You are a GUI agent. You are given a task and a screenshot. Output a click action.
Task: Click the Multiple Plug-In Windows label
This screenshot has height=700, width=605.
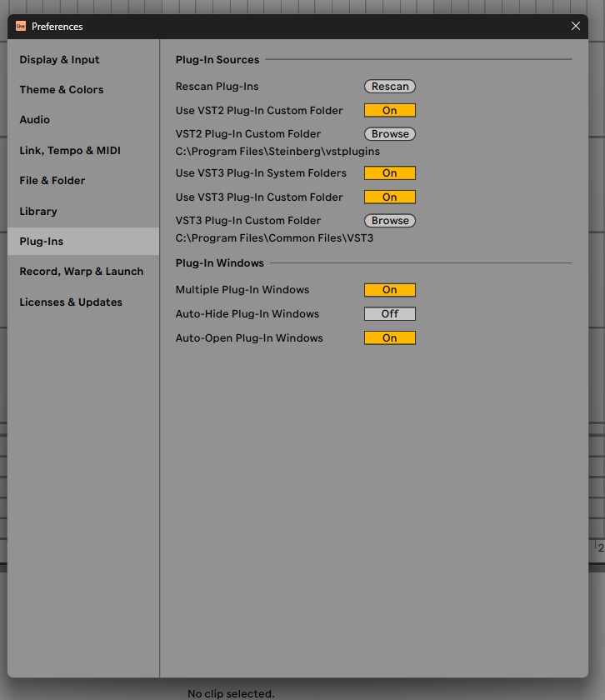242,290
